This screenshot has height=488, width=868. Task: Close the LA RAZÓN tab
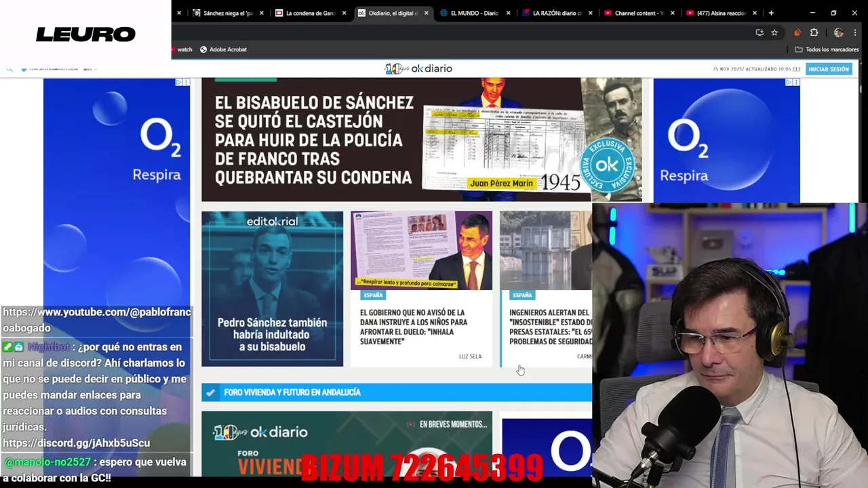pyautogui.click(x=591, y=13)
